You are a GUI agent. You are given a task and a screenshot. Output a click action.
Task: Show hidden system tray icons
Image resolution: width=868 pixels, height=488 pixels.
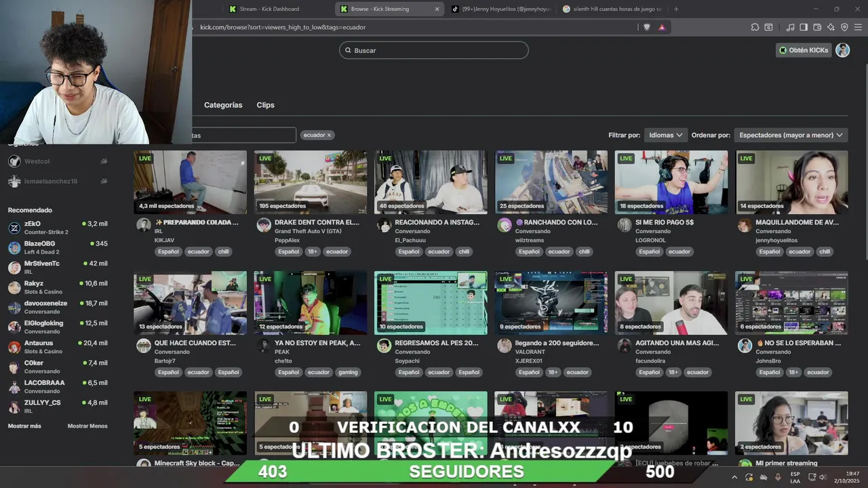point(734,477)
